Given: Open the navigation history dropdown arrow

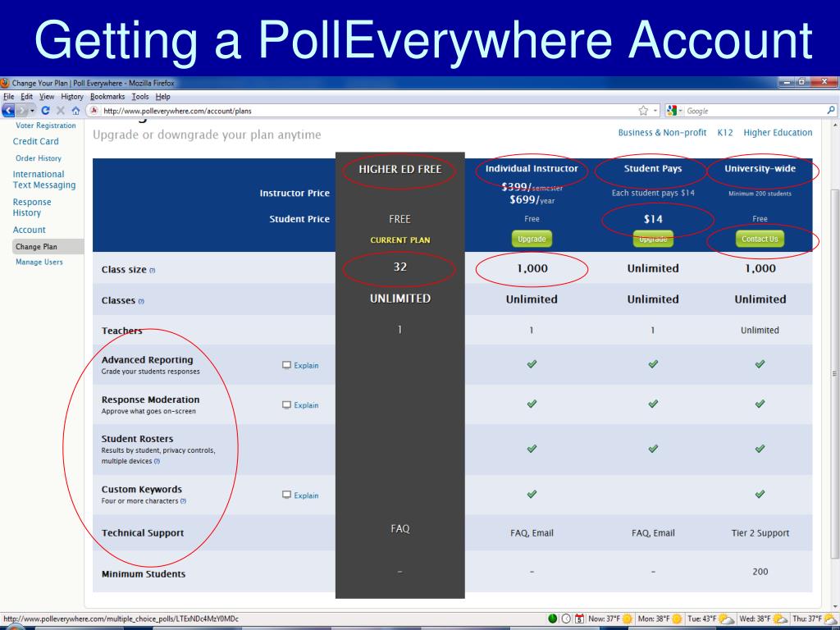Looking at the screenshot, I should click(x=32, y=111).
